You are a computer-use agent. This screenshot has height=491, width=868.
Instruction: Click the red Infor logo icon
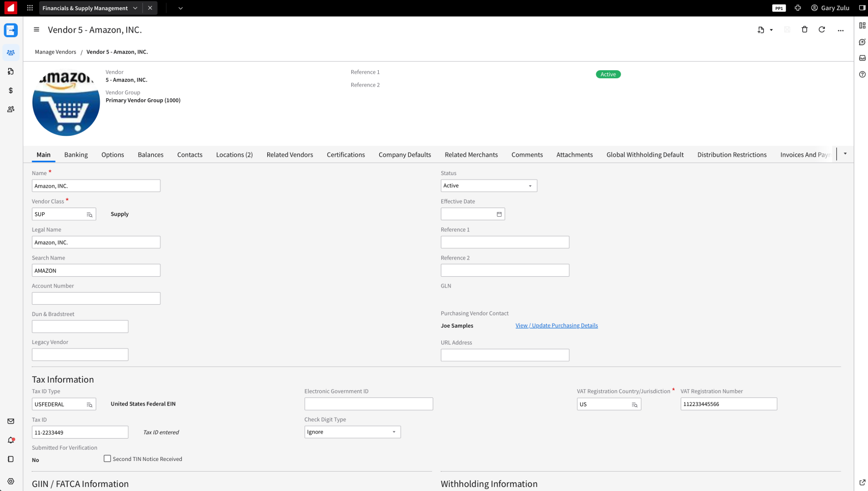[x=11, y=8]
